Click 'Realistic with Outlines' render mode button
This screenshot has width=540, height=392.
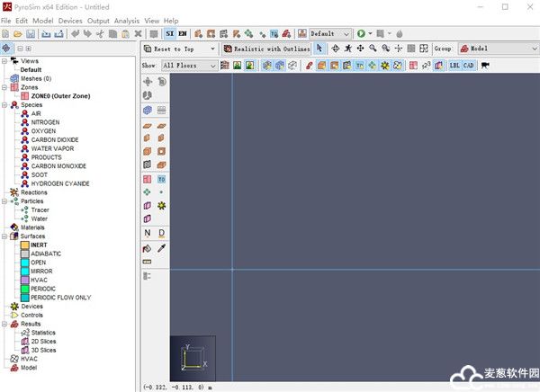[266, 49]
